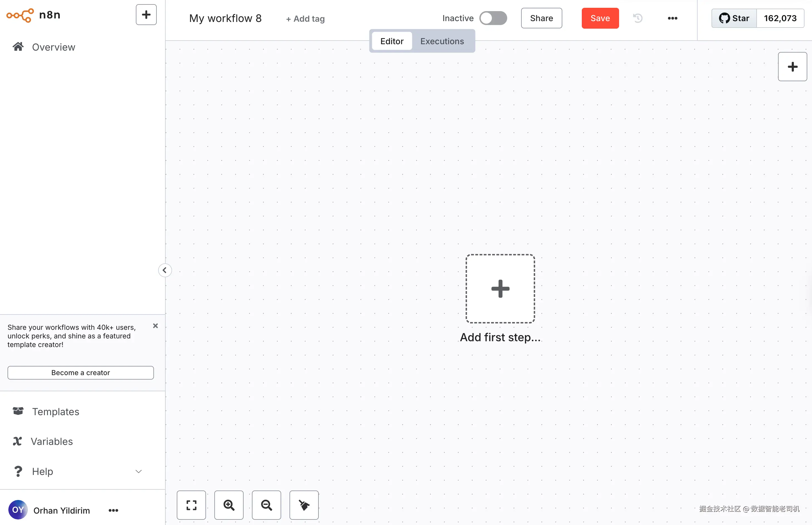Click the sidebar create-new plus button

146,15
